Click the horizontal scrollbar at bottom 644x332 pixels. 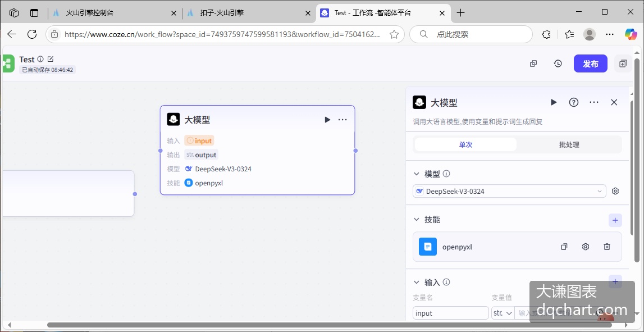[330, 325]
